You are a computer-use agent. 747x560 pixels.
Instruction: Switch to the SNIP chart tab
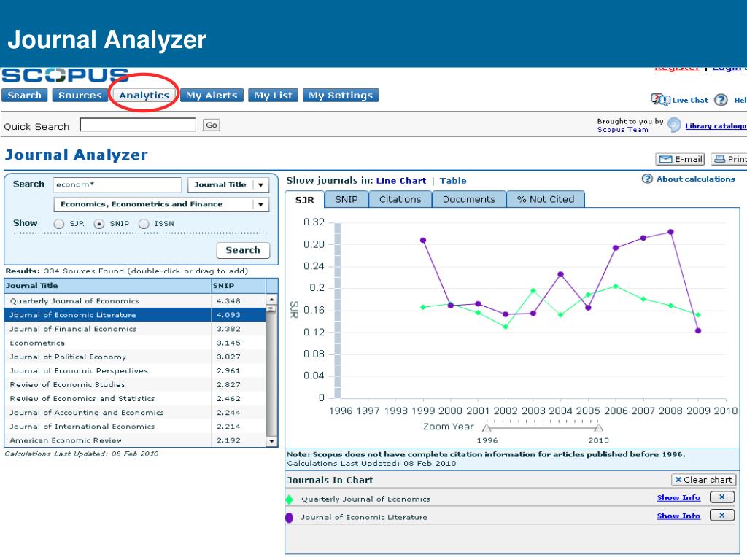click(x=347, y=200)
